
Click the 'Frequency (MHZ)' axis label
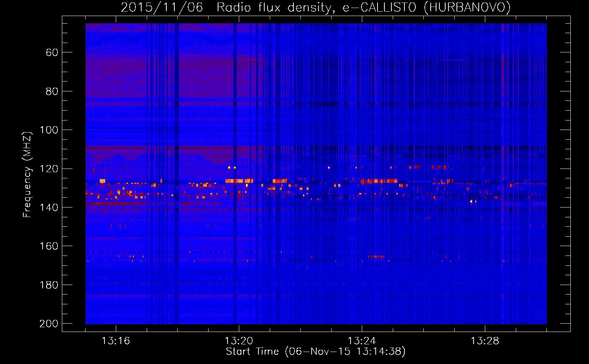(x=27, y=174)
